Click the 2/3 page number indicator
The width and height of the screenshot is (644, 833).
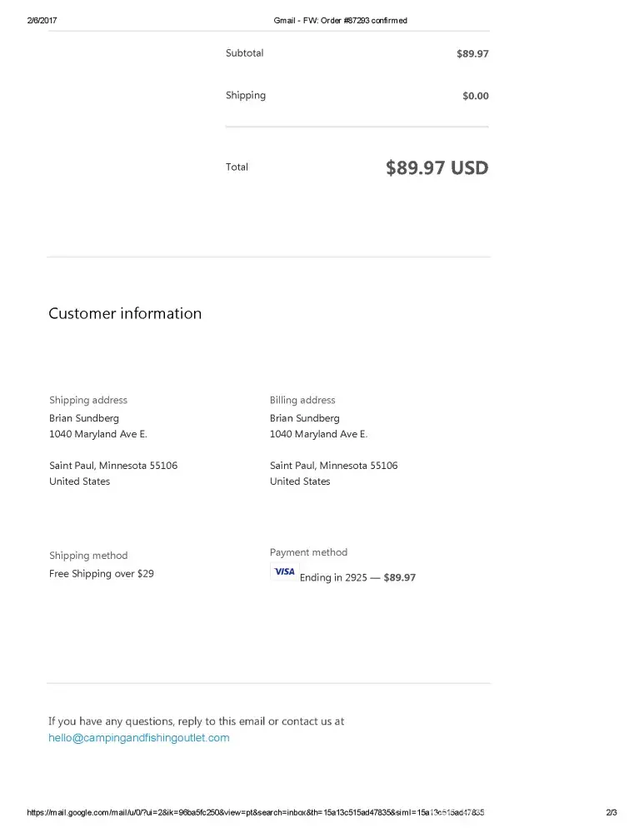(x=612, y=812)
